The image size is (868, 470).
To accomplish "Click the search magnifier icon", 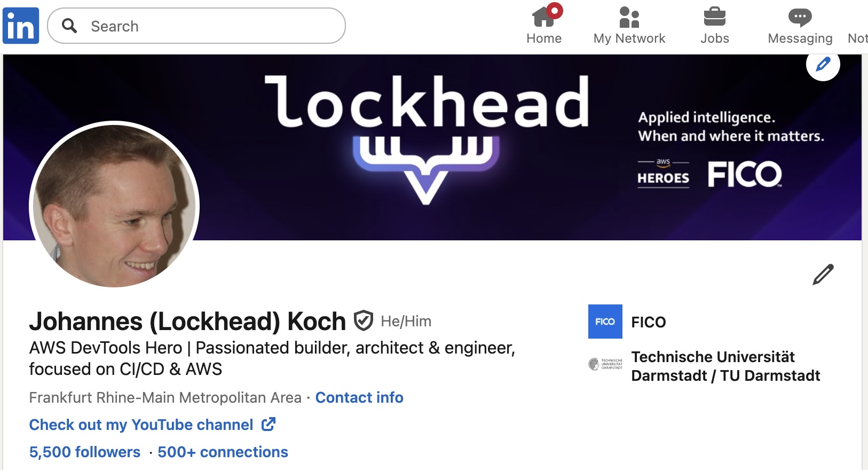I will (69, 26).
